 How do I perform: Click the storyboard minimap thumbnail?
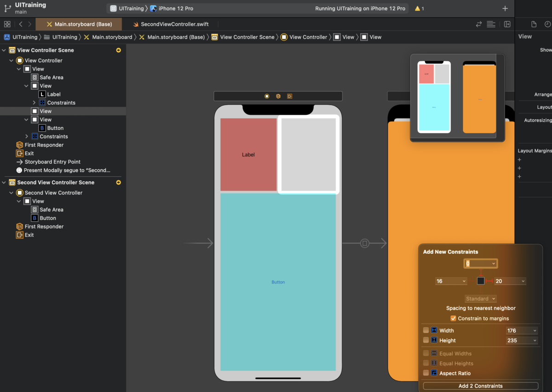click(457, 98)
